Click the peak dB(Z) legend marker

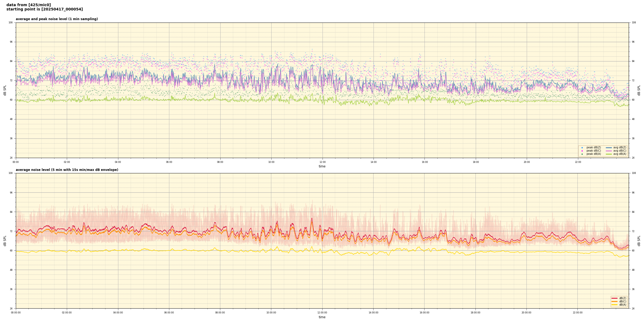pyautogui.click(x=582, y=148)
